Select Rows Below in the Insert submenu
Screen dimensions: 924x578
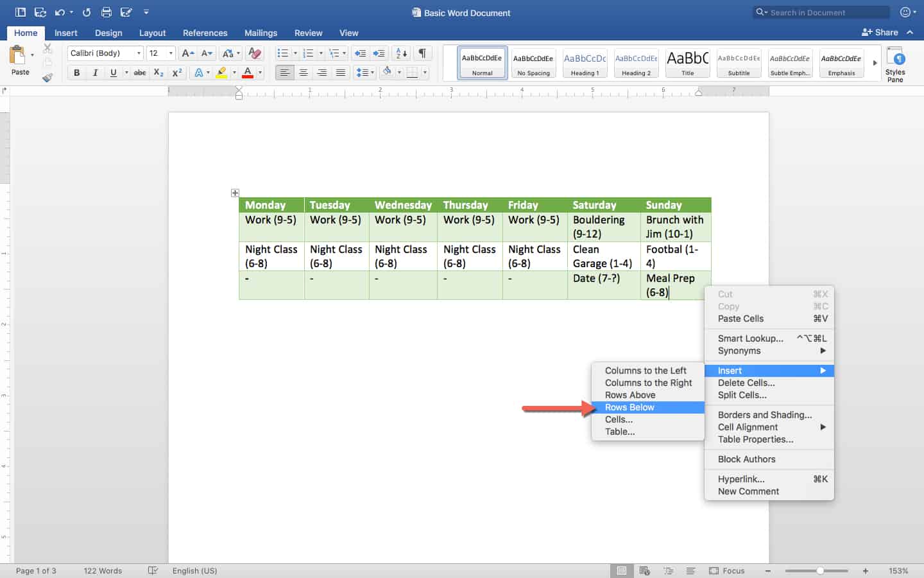click(x=629, y=407)
